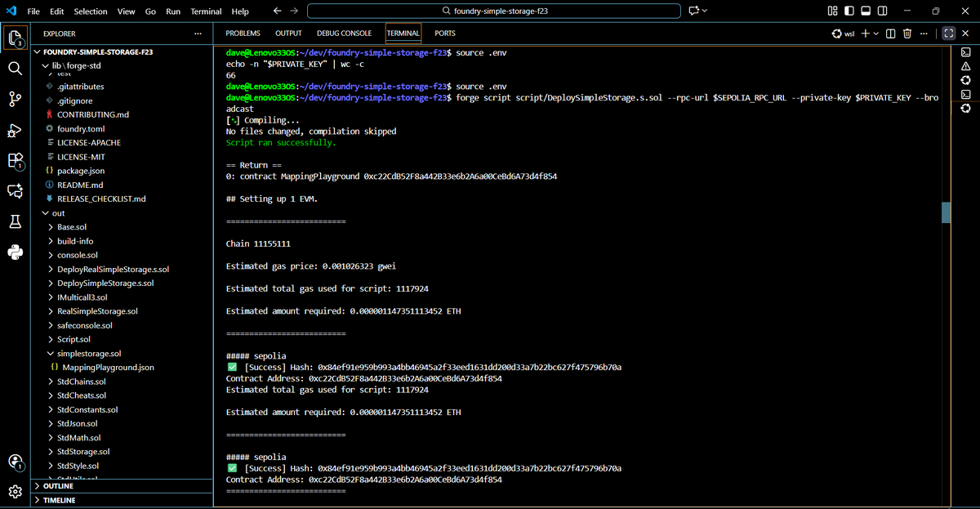Select the wsl terminal label
This screenshot has height=509, width=980.
844,33
